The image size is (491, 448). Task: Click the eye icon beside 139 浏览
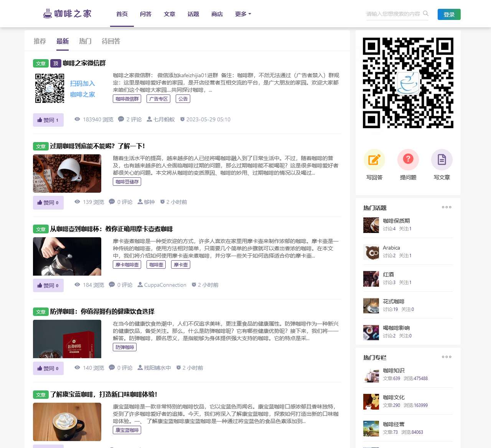(x=77, y=202)
